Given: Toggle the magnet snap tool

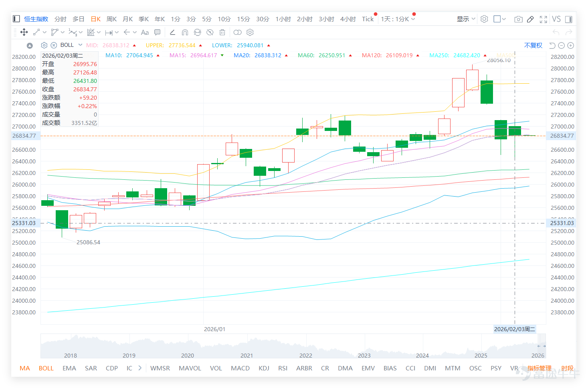Looking at the screenshot, I should (x=185, y=32).
